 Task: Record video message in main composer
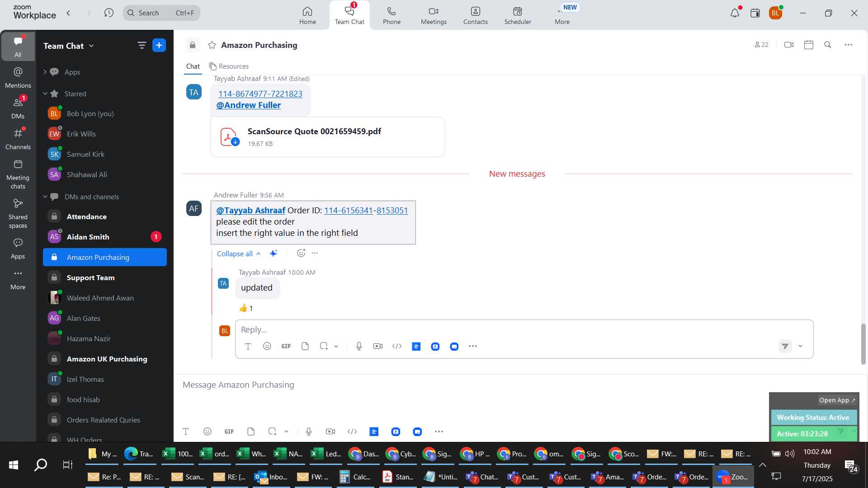(330, 432)
